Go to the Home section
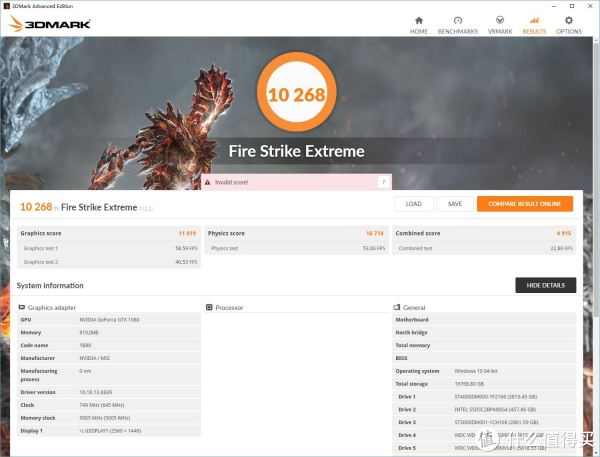The image size is (600, 457). [419, 25]
